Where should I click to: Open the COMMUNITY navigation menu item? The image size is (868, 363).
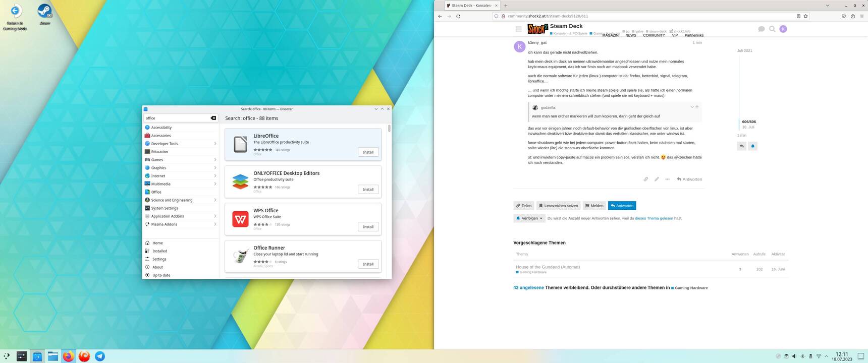click(x=654, y=35)
